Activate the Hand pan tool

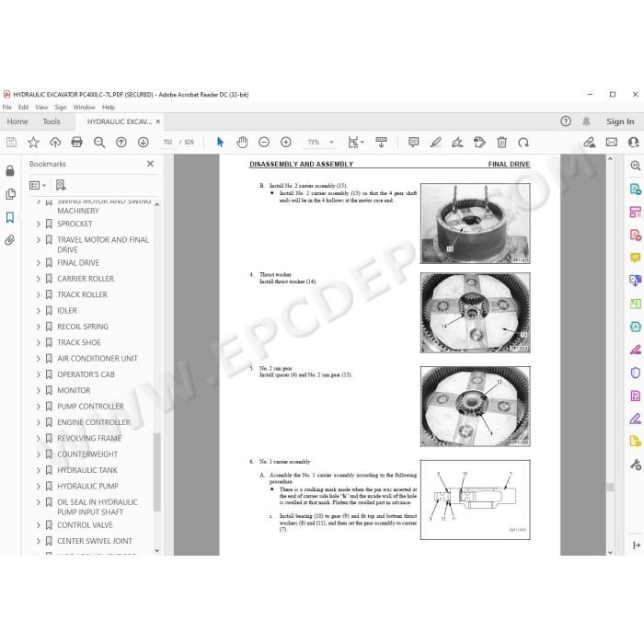point(242,142)
